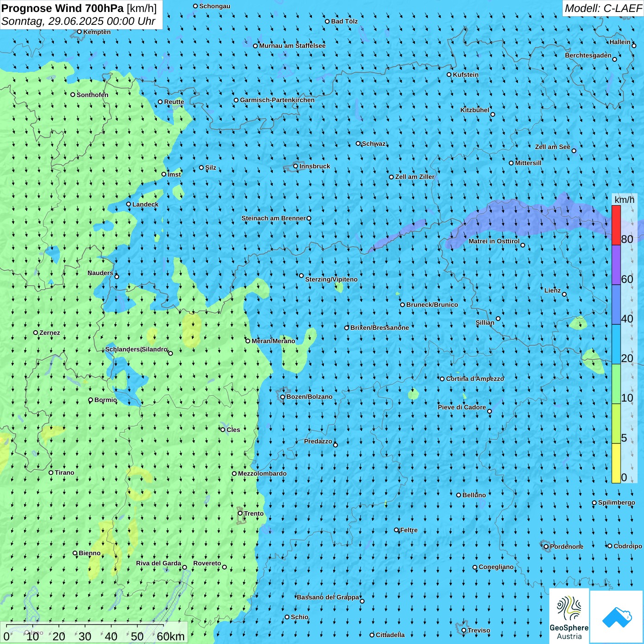Click the Pordenone city marker
Image resolution: width=644 pixels, height=644 pixels.
pyautogui.click(x=546, y=546)
